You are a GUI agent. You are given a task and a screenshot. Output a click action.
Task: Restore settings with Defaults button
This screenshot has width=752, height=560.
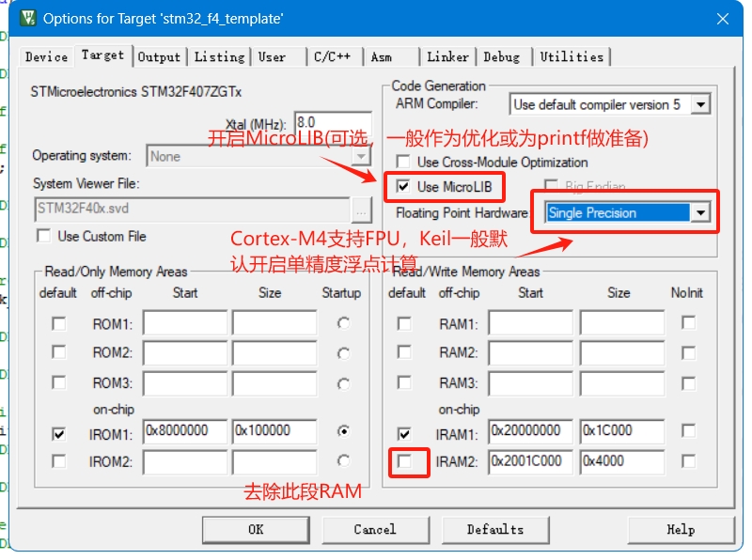click(495, 530)
